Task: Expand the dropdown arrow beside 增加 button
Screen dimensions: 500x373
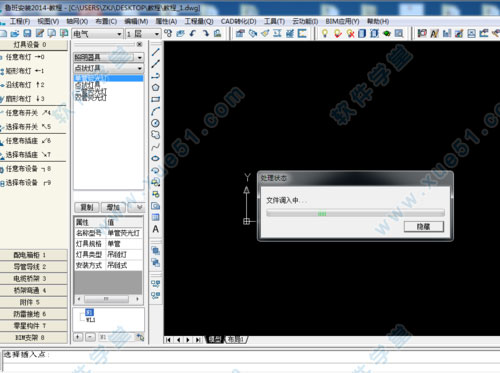Action: click(x=139, y=207)
